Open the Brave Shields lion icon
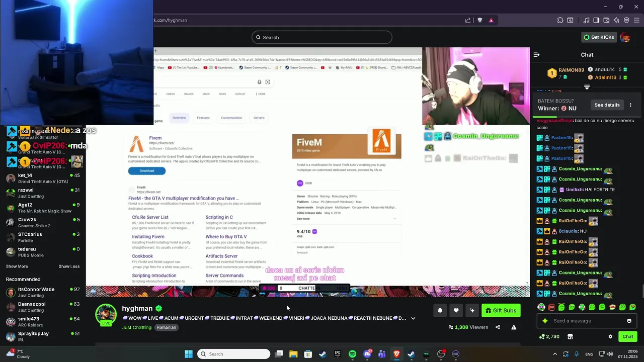Image resolution: width=644 pixels, height=362 pixels. point(479,20)
